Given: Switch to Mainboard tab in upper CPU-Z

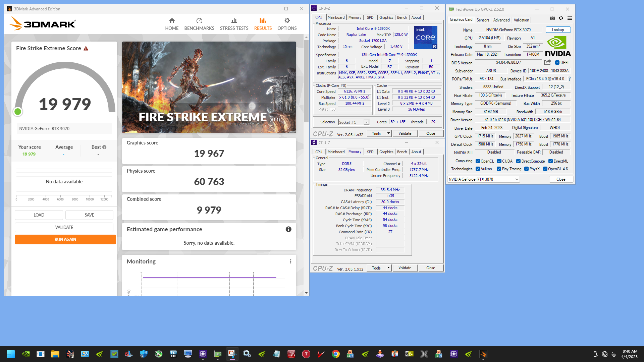Looking at the screenshot, I should (336, 17).
